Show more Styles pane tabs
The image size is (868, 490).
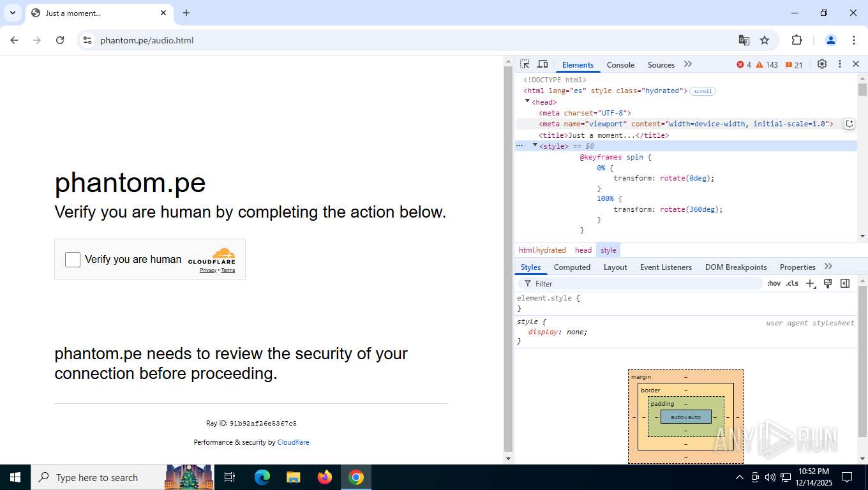coord(828,267)
